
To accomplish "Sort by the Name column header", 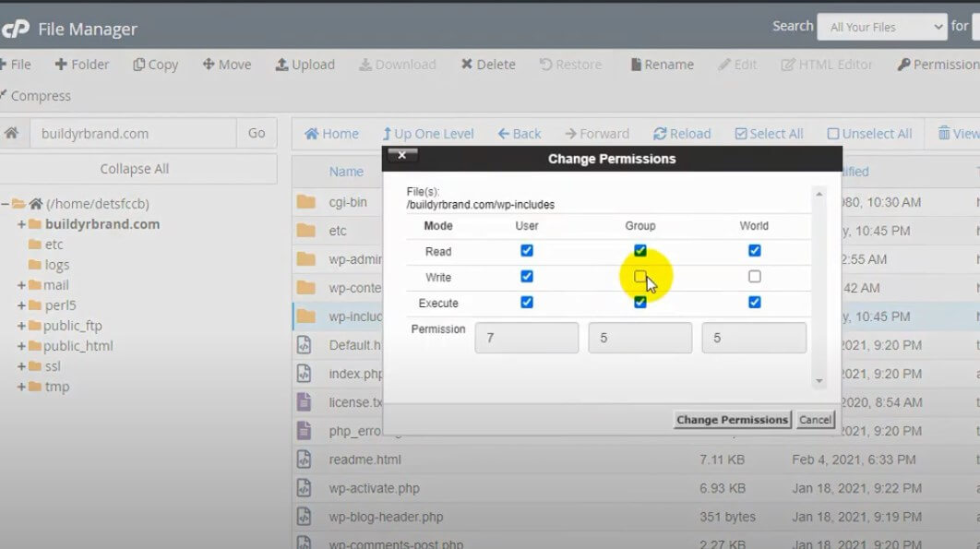I will coord(346,172).
